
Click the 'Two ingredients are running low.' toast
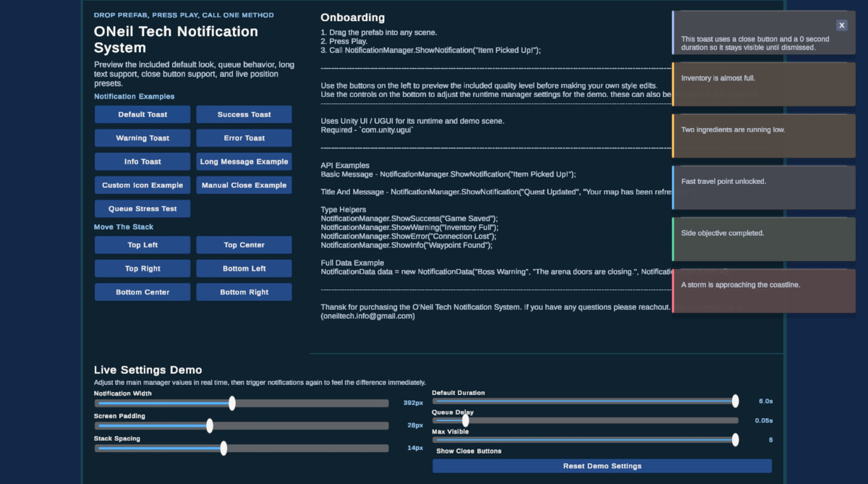click(764, 136)
